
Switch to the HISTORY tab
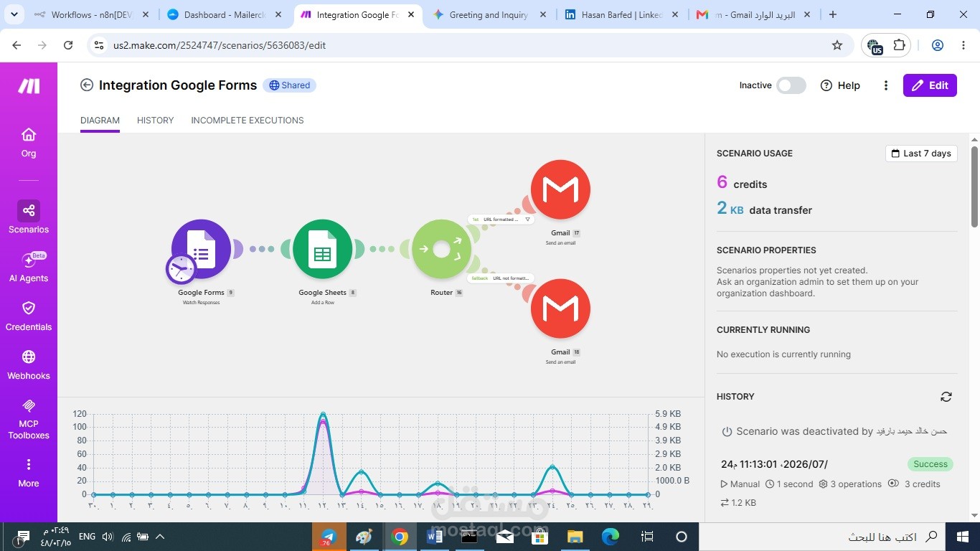pos(156,121)
